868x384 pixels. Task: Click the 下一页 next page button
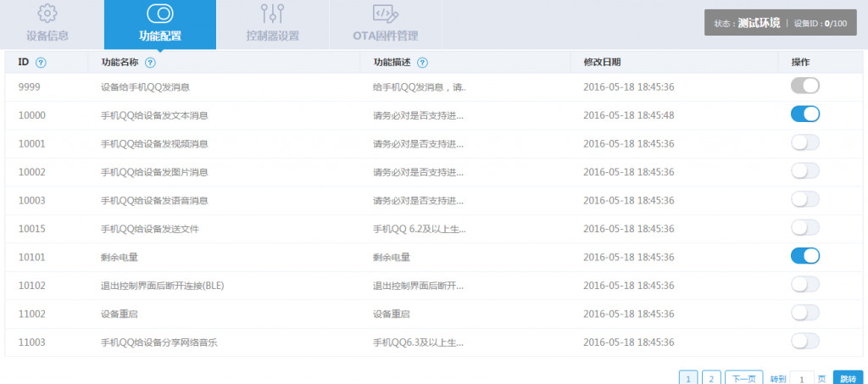(x=744, y=378)
